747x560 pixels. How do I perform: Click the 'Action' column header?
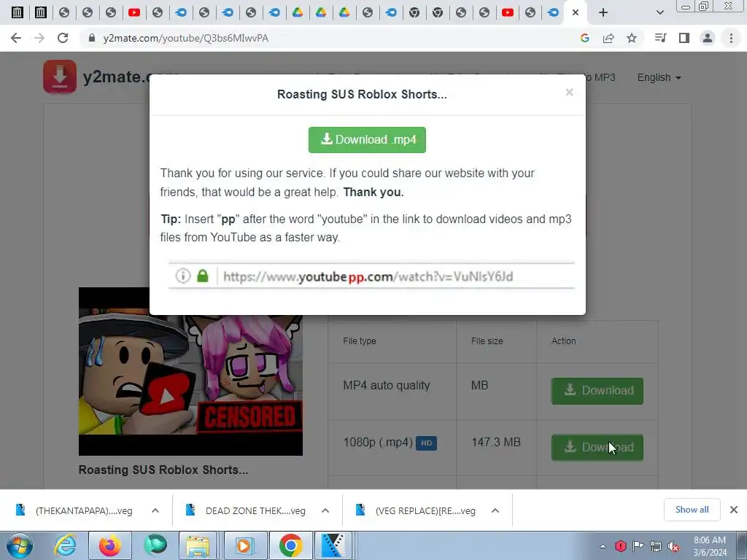564,341
